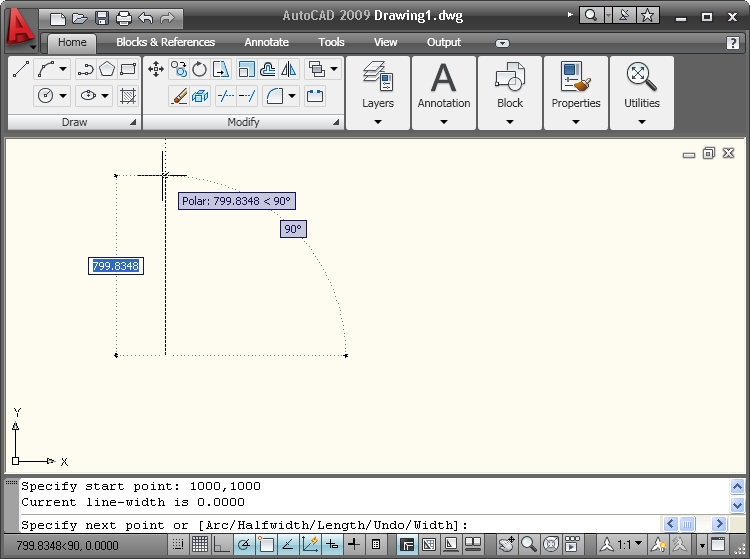This screenshot has width=750, height=559.
Task: Expand the Arc tool dropdown arrow
Action: point(63,69)
